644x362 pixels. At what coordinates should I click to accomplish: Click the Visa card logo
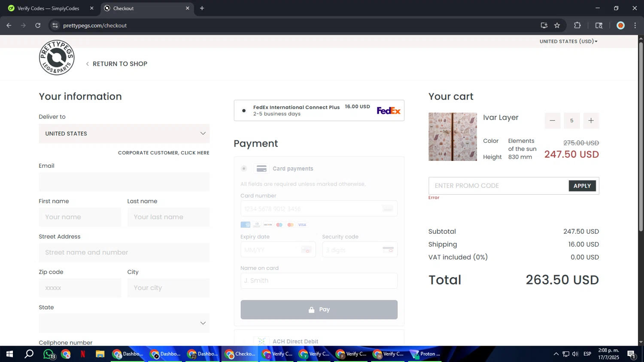pos(302,225)
